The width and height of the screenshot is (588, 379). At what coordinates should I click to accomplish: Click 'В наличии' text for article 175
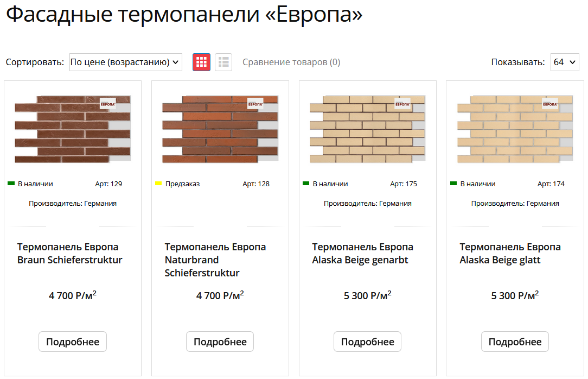click(x=330, y=184)
